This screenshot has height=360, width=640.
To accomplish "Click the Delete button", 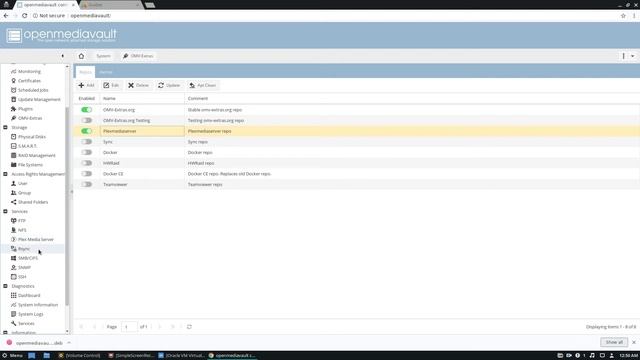I will pos(138,85).
